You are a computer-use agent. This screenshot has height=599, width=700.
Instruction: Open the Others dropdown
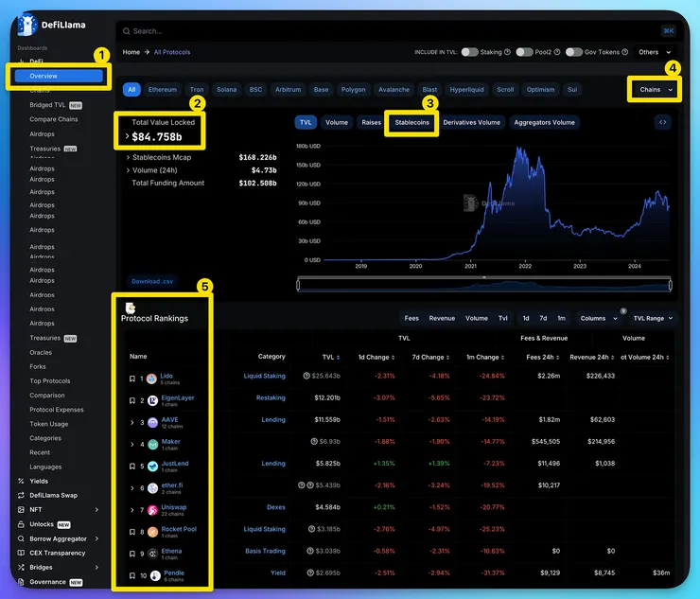(x=655, y=52)
